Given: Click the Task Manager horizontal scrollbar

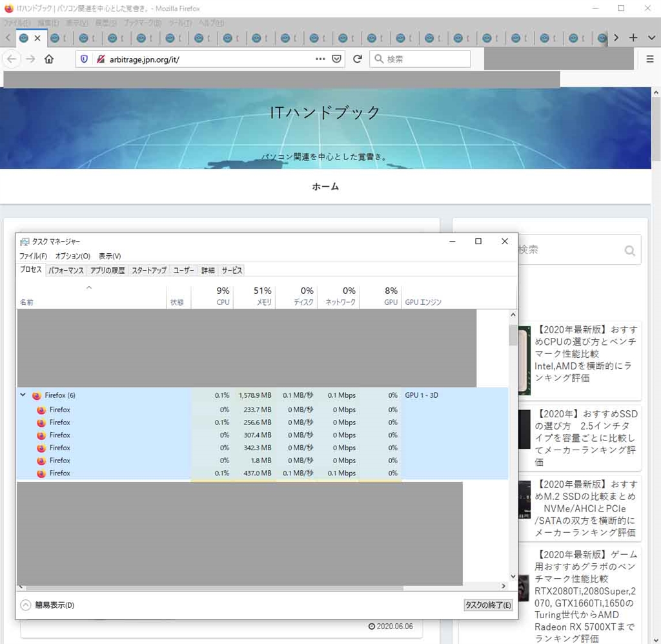Looking at the screenshot, I should click(x=214, y=587).
